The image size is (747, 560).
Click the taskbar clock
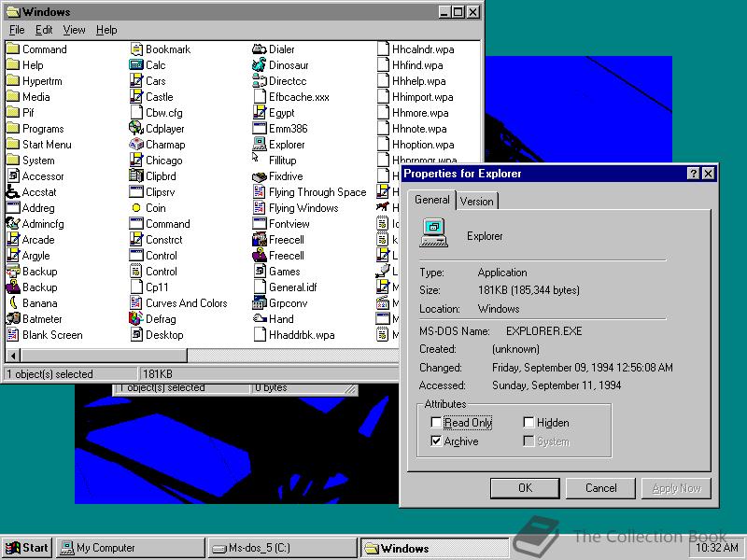click(x=717, y=548)
